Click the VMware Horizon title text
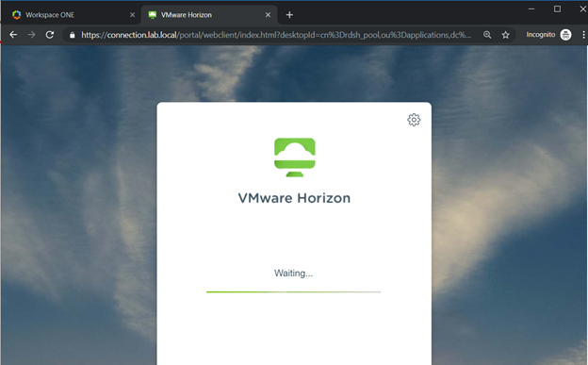The width and height of the screenshot is (588, 365). pos(294,198)
